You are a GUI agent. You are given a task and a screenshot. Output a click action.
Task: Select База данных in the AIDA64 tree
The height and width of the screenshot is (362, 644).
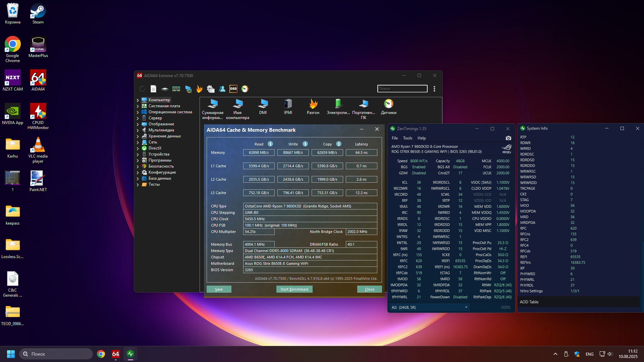[x=160, y=178]
